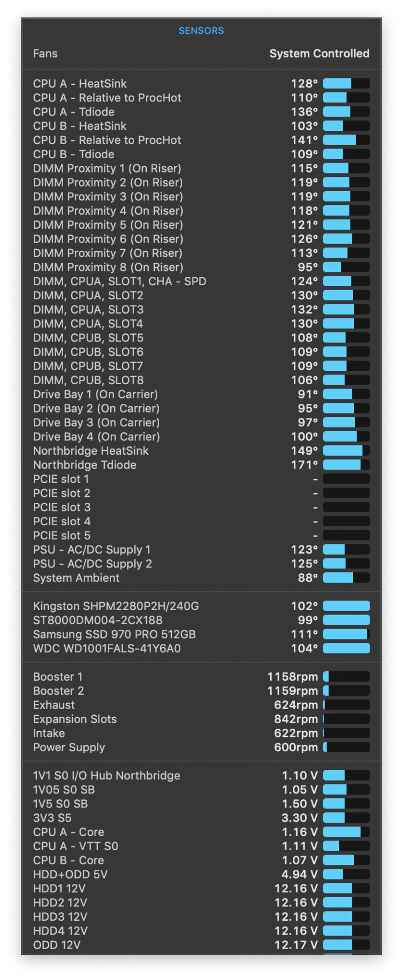Image resolution: width=403 pixels, height=980 pixels.
Task: Select the DIMM Proximity 8 (On Riser) row
Action: [201, 268]
